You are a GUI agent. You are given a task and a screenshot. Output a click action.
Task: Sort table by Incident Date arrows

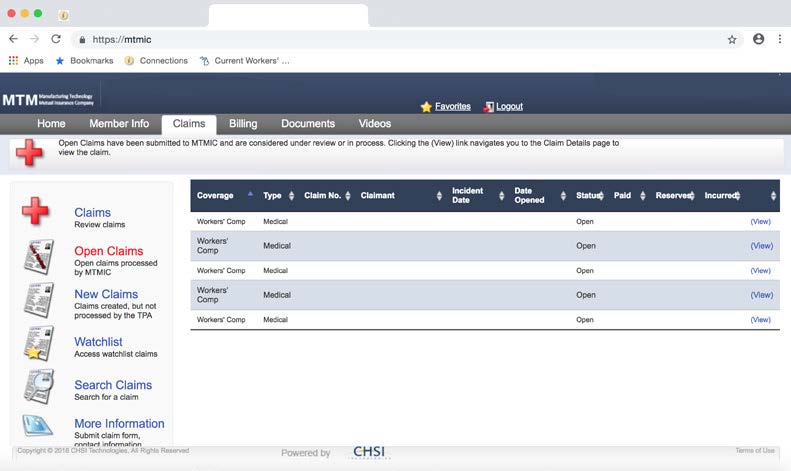pos(501,196)
